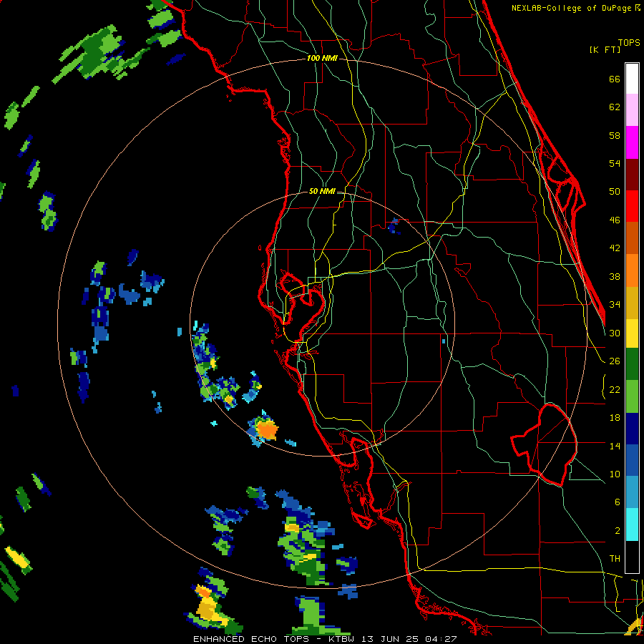Click the 26 value on the scale
644x644 pixels.
coord(615,361)
